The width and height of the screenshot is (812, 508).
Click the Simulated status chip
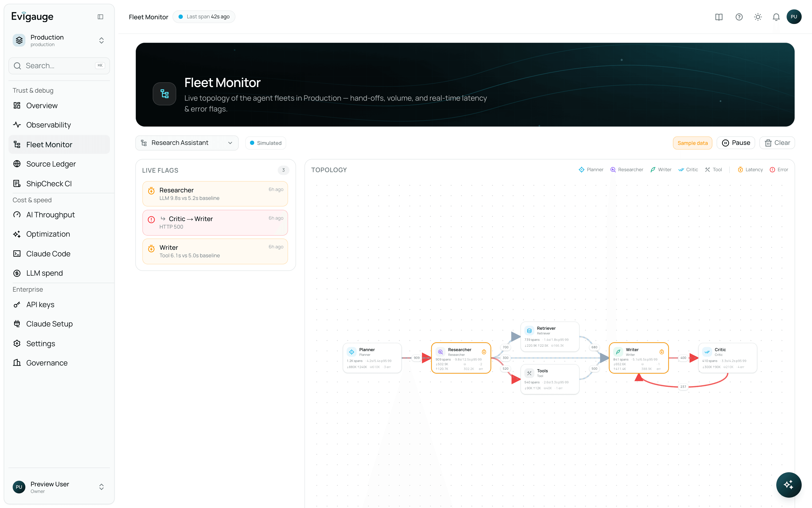point(265,143)
